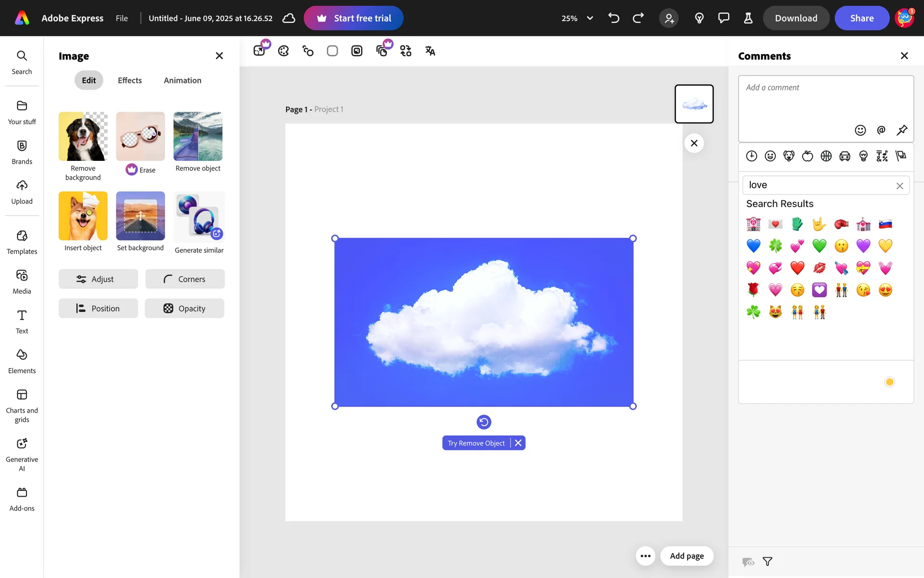Select the yellow skin tone swatch
This screenshot has height=578, width=924.
(x=889, y=382)
